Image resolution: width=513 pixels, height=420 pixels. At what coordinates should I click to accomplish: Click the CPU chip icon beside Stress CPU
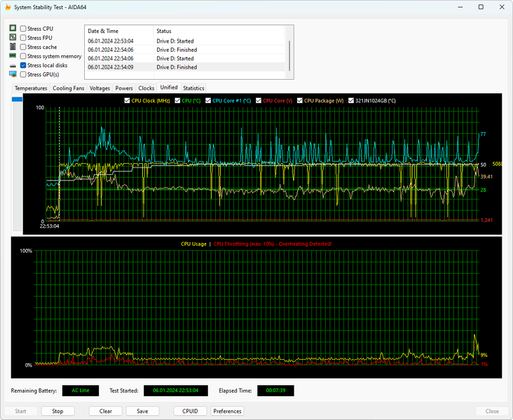(x=13, y=29)
